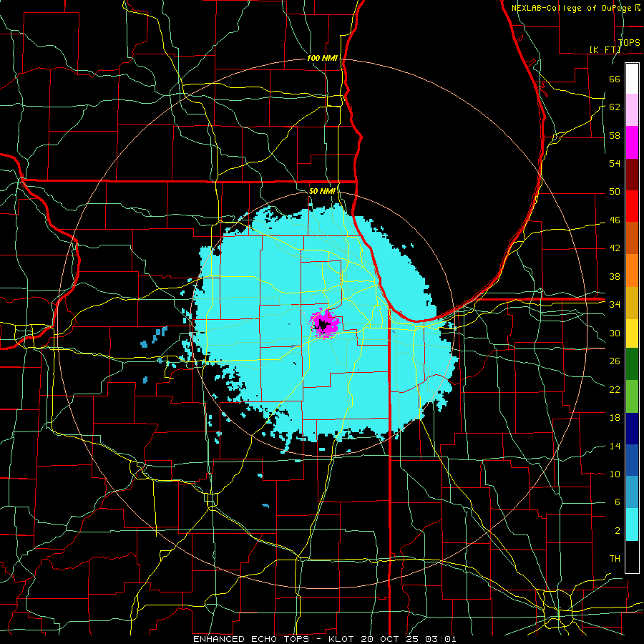644x644 pixels.
Task: Select the magenta swatch in the legend
Action: pos(632,142)
